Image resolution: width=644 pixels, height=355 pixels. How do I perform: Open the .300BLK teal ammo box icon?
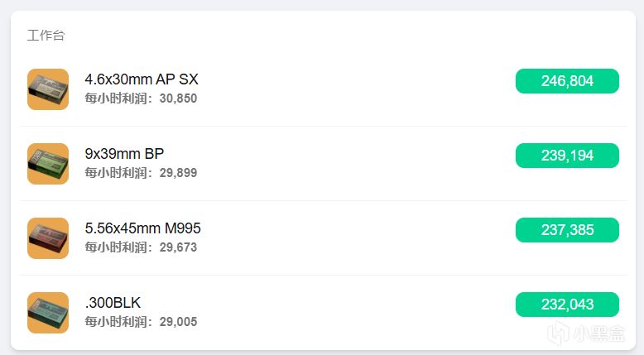click(48, 313)
